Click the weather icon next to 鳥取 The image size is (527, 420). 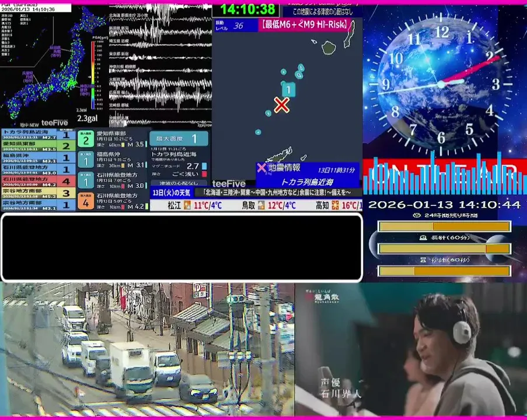point(261,205)
